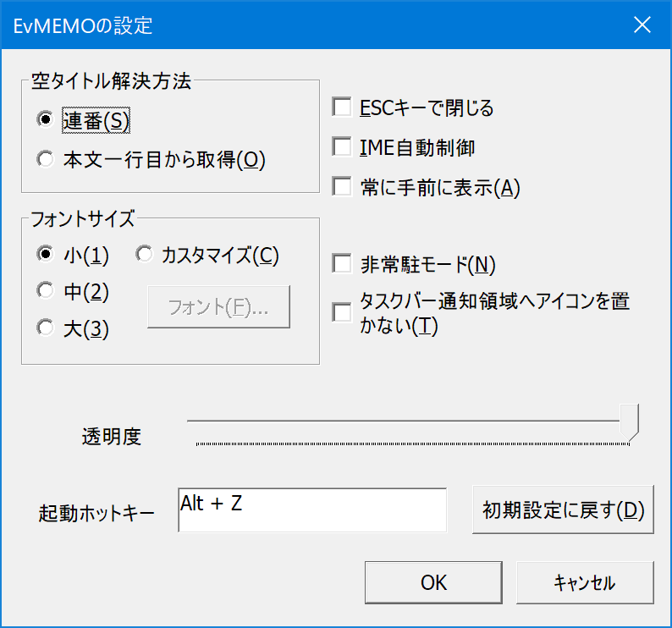Toggle the IME自動制御 checkbox
672x628 pixels.
pos(342,147)
